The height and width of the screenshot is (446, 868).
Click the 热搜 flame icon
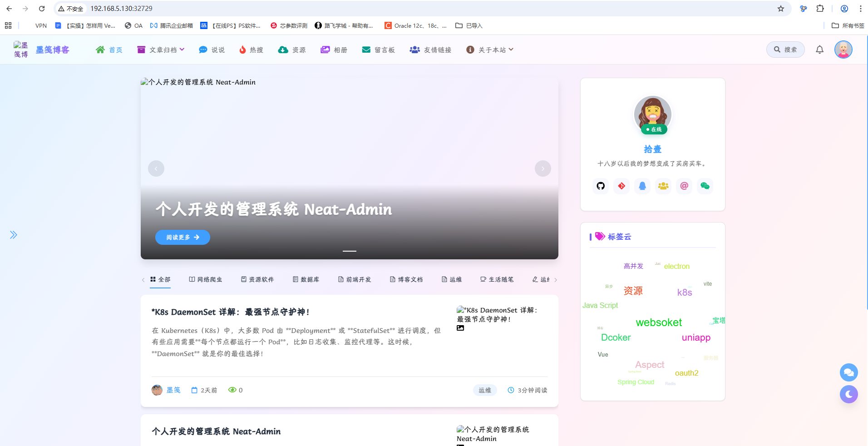coord(242,50)
